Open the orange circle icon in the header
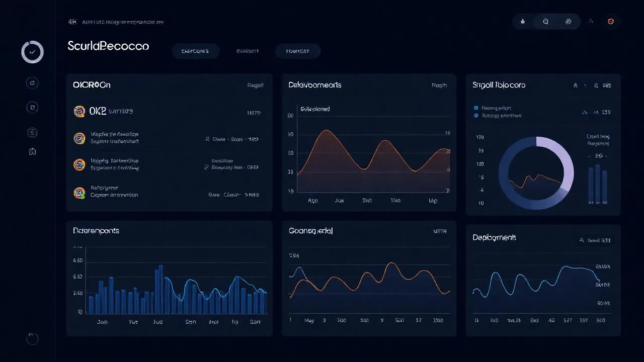This screenshot has height=362, width=644. 611,22
